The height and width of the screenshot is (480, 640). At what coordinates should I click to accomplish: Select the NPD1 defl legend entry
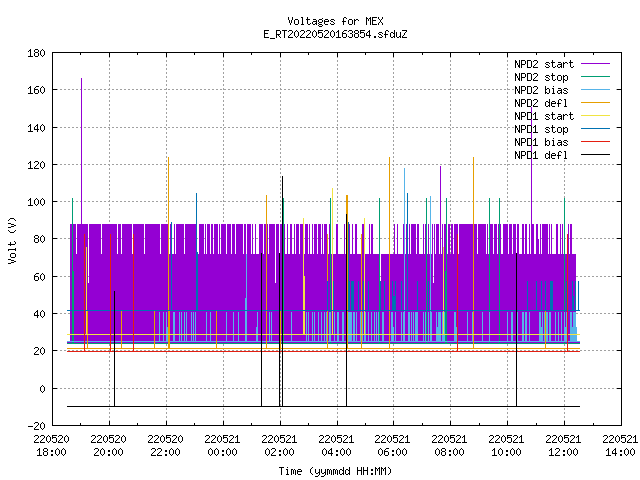click(x=541, y=156)
